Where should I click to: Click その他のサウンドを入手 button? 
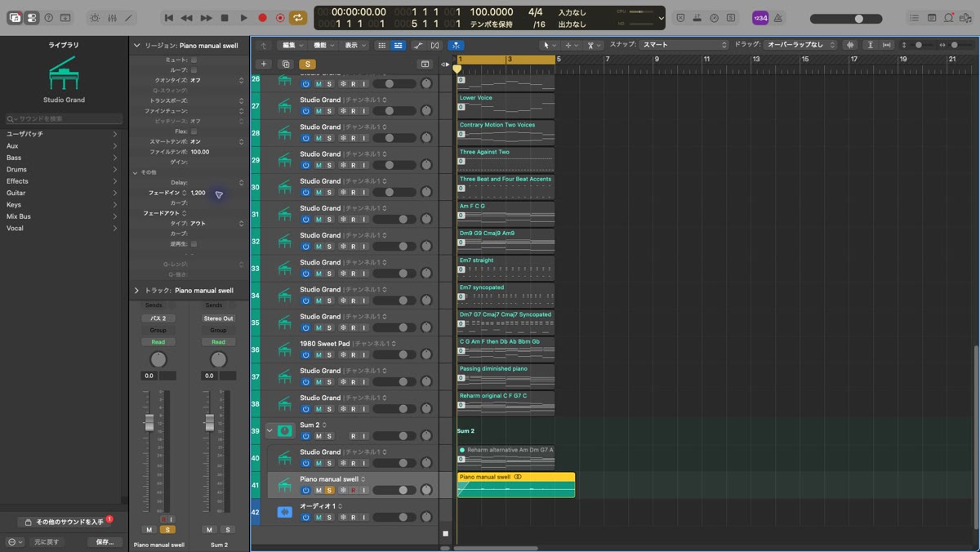(65, 522)
